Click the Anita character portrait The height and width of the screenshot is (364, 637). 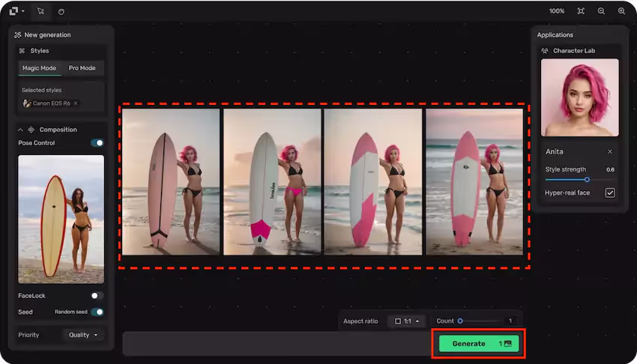(x=580, y=97)
